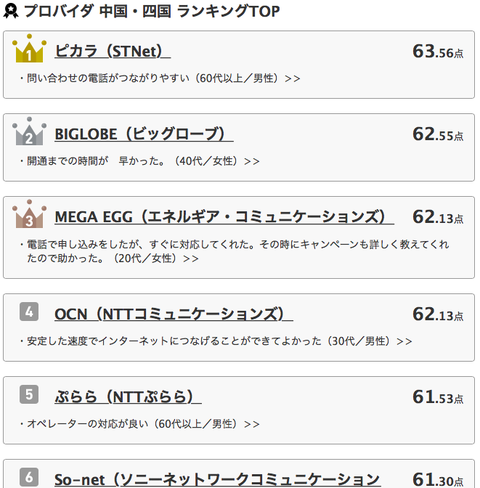
Task: Click the 61.53点 score for ぷらら
Action: (x=438, y=397)
